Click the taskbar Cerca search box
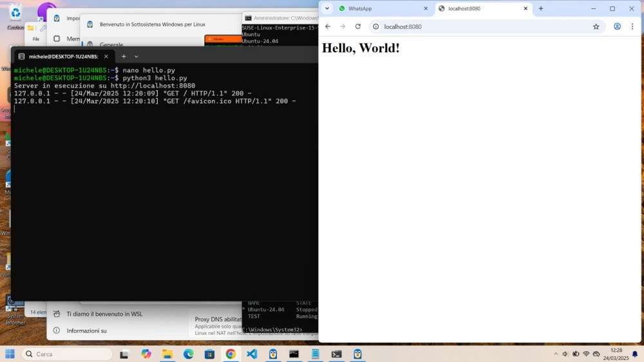The height and width of the screenshot is (362, 644). pos(68,354)
